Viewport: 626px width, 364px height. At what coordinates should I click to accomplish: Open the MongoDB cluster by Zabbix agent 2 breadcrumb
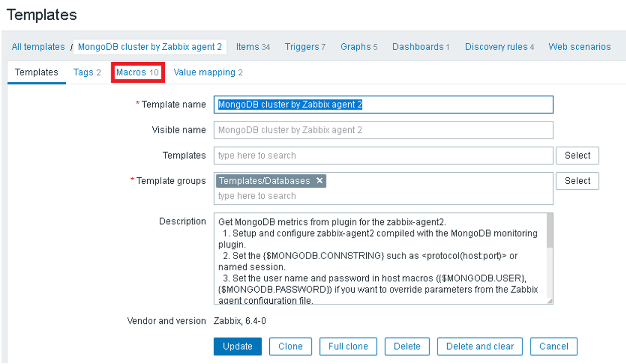click(150, 47)
